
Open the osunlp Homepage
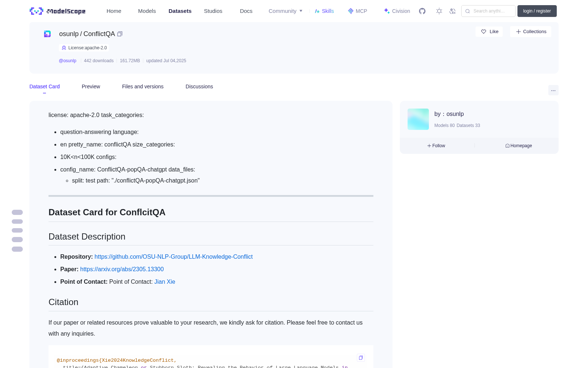[519, 146]
